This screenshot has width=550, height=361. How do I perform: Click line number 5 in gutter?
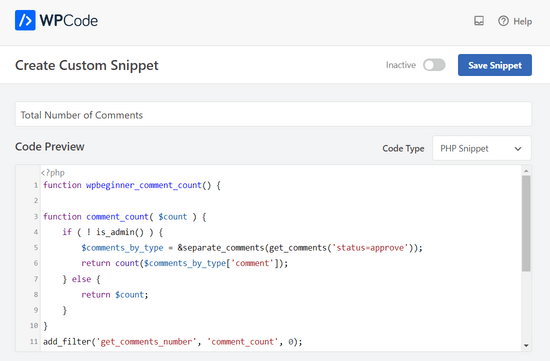(35, 248)
